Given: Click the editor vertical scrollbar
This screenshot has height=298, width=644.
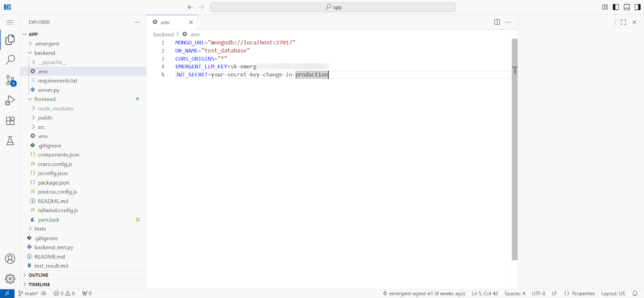Looking at the screenshot, I should click(x=514, y=150).
